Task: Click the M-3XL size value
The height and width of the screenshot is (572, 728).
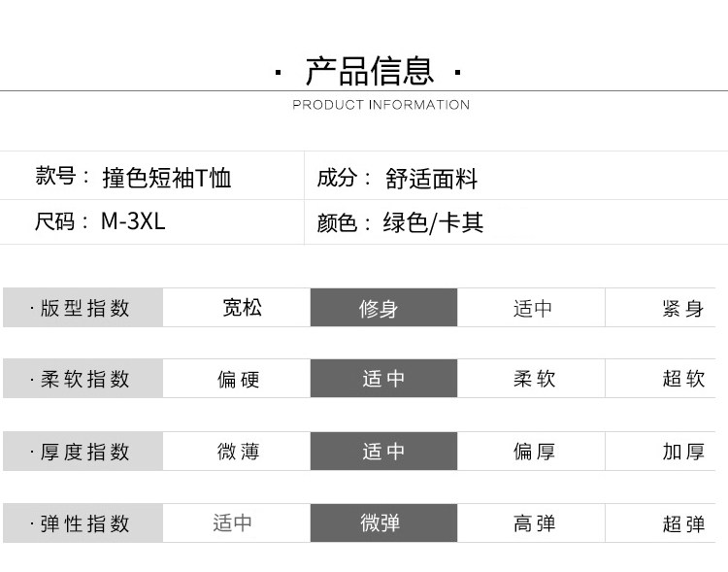Action: pyautogui.click(x=133, y=221)
